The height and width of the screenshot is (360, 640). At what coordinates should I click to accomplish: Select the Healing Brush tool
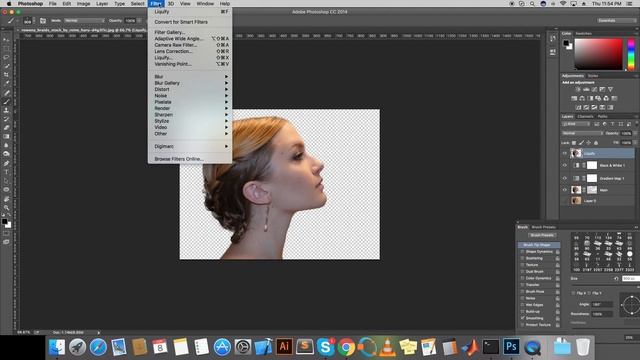(6, 93)
